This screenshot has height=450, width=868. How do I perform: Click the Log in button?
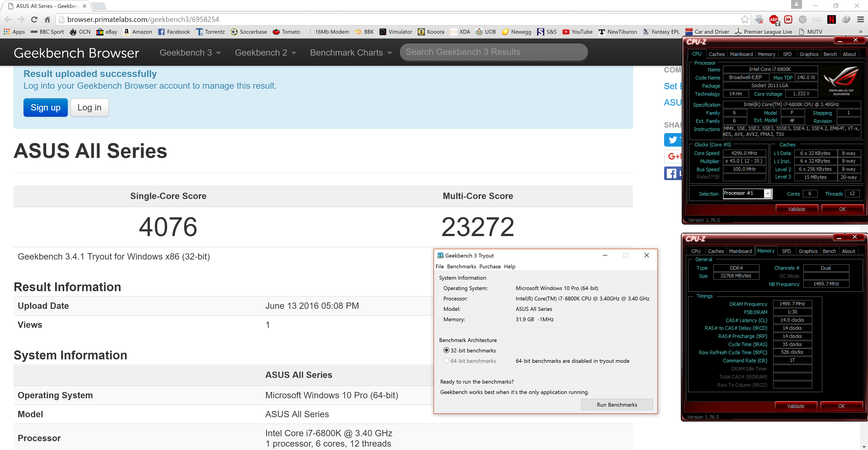[x=89, y=108]
